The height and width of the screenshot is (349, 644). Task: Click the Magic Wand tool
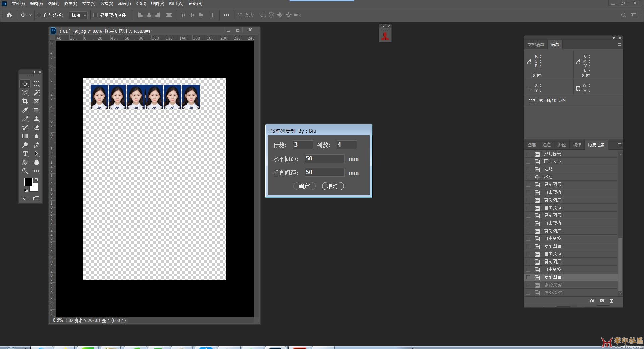[36, 93]
